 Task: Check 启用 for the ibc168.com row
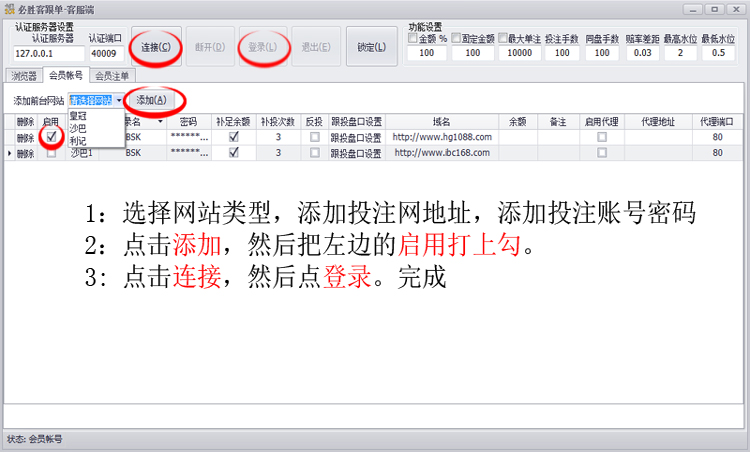point(51,153)
